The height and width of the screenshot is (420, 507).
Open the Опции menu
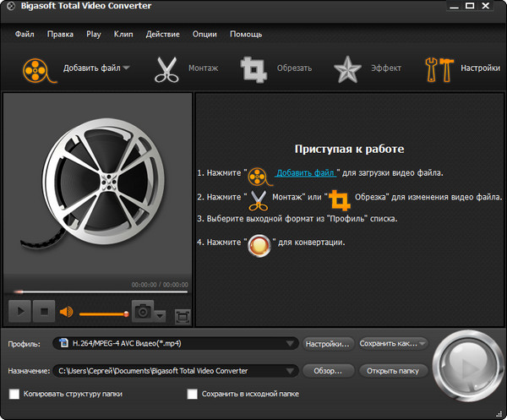(x=204, y=35)
